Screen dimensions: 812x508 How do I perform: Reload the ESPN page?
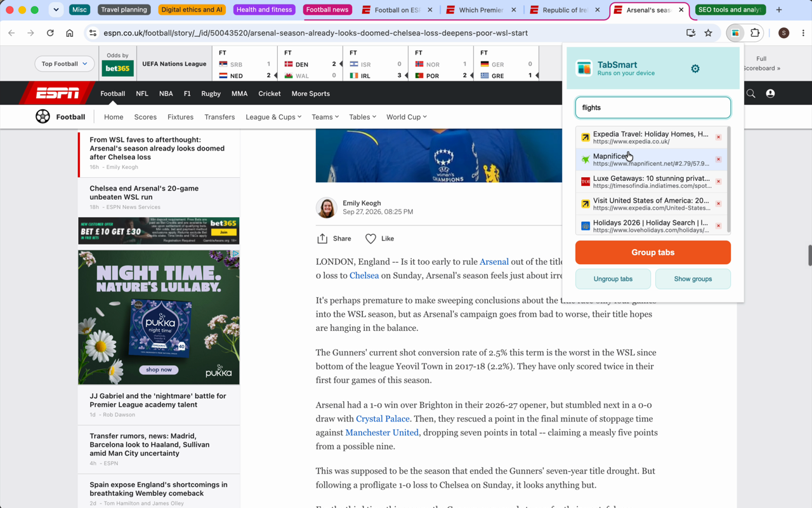tap(50, 33)
